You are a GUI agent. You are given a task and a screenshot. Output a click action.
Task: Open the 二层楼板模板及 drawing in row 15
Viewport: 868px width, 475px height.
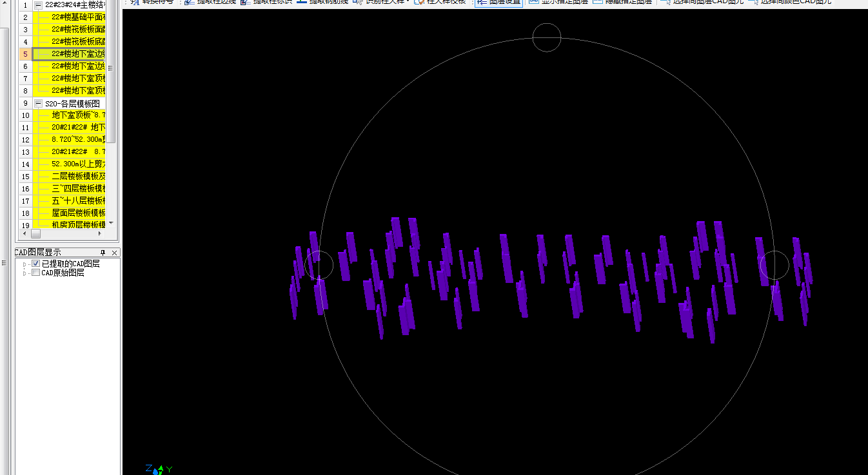point(69,176)
